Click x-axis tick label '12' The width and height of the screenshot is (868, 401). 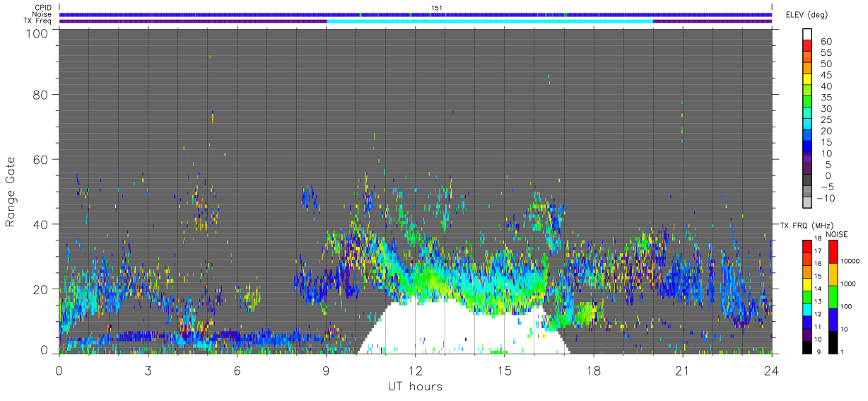coord(415,370)
